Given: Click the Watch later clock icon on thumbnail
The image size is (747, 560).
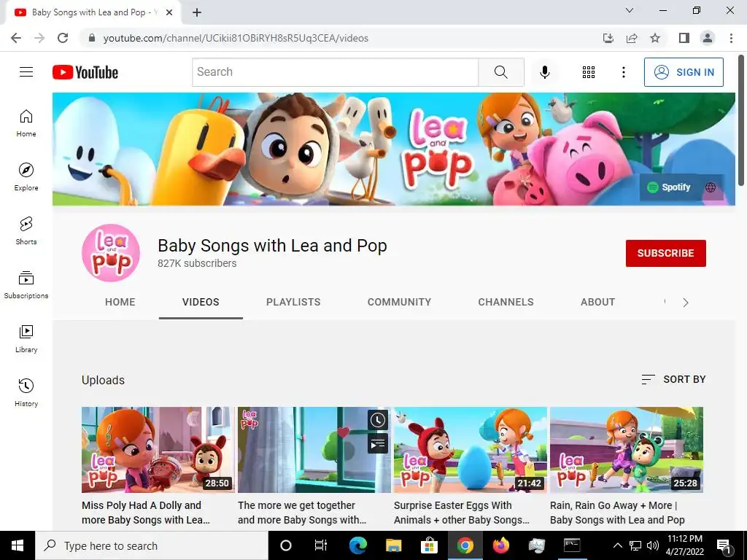Looking at the screenshot, I should pyautogui.click(x=378, y=420).
